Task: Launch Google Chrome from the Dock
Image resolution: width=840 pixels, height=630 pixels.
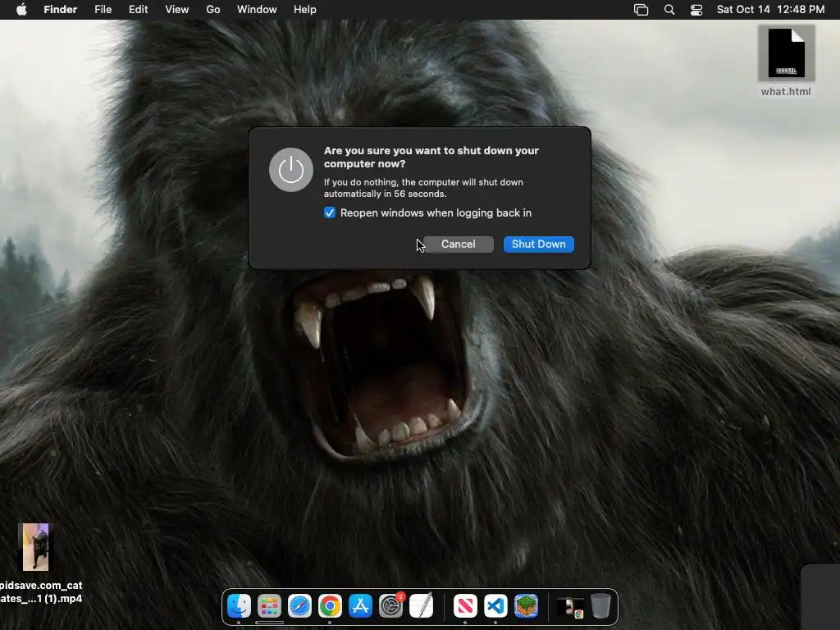Action: pos(330,606)
